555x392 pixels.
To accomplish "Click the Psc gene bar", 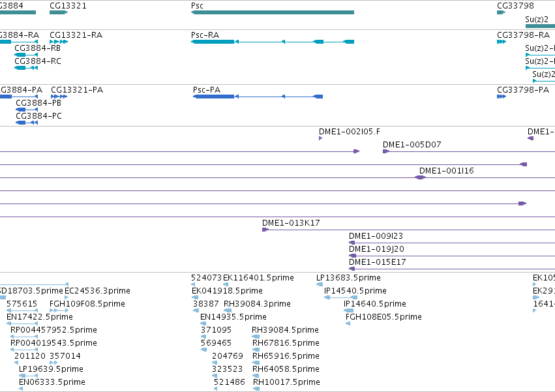I will click(x=273, y=12).
